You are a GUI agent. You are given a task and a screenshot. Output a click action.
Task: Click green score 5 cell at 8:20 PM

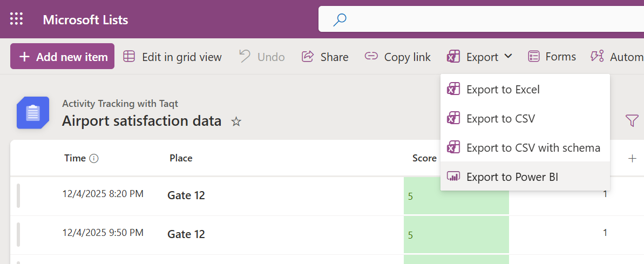click(456, 196)
